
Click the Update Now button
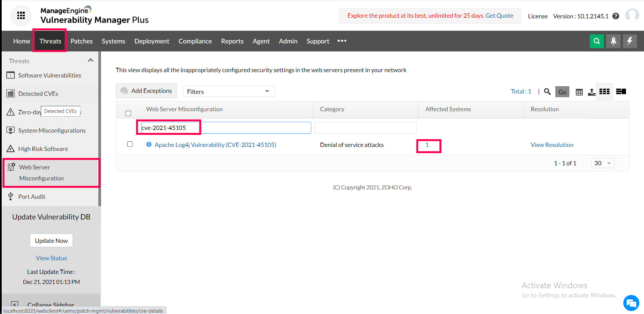(x=51, y=241)
